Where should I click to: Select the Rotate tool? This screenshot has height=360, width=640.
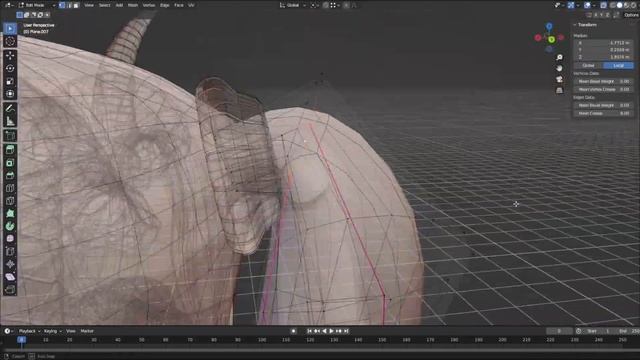tap(10, 68)
